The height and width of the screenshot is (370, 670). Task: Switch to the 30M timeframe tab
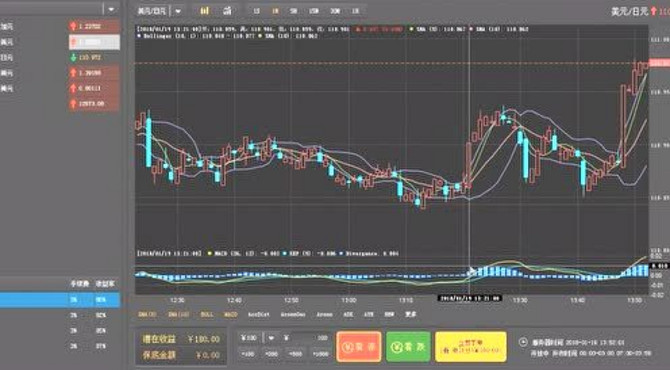(x=335, y=11)
